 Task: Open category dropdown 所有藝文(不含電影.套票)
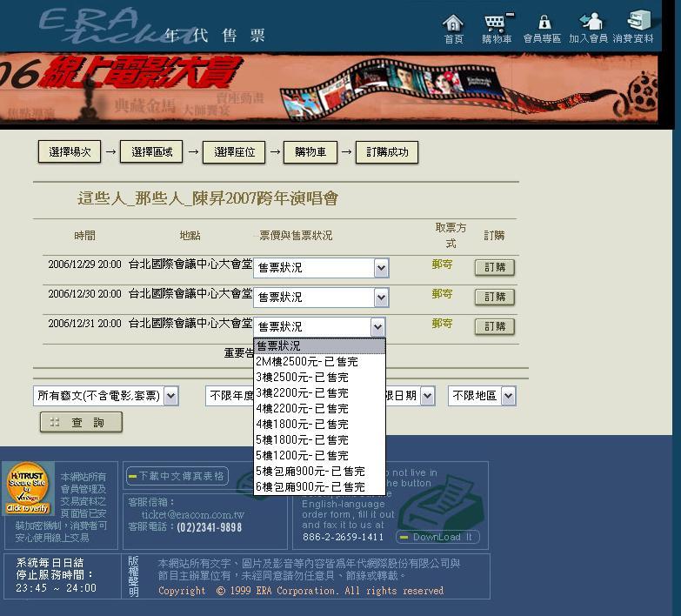(105, 396)
